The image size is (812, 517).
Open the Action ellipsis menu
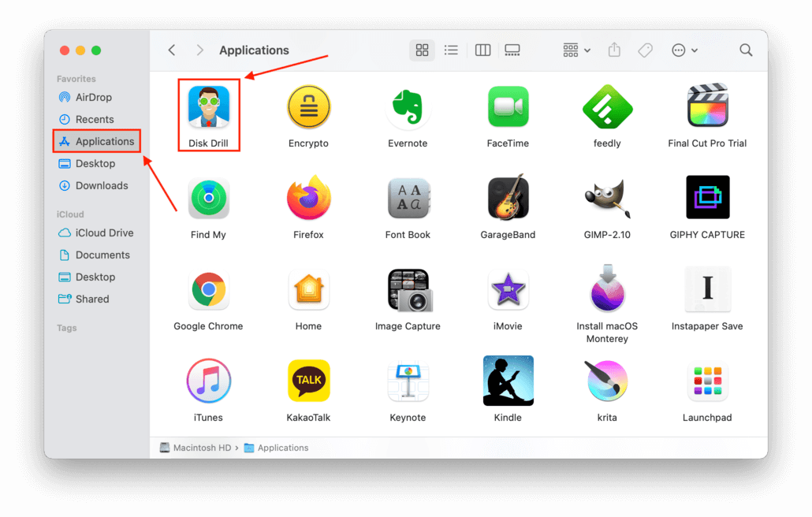coord(684,50)
